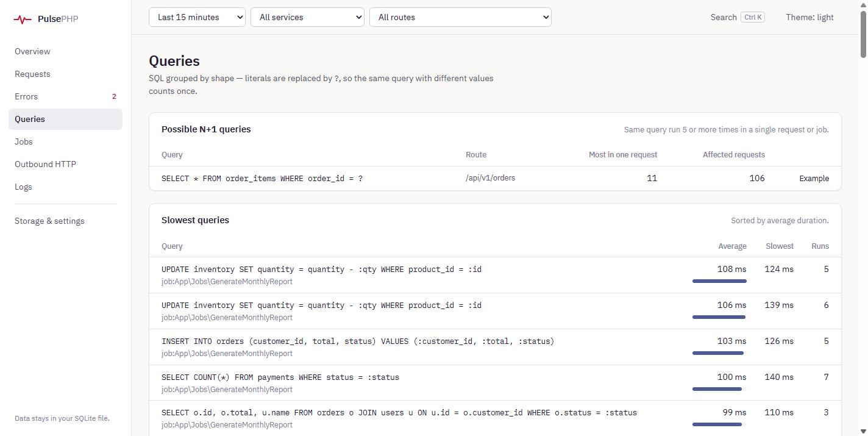Open the Requests page
The height and width of the screenshot is (436, 868).
pyautogui.click(x=65, y=74)
